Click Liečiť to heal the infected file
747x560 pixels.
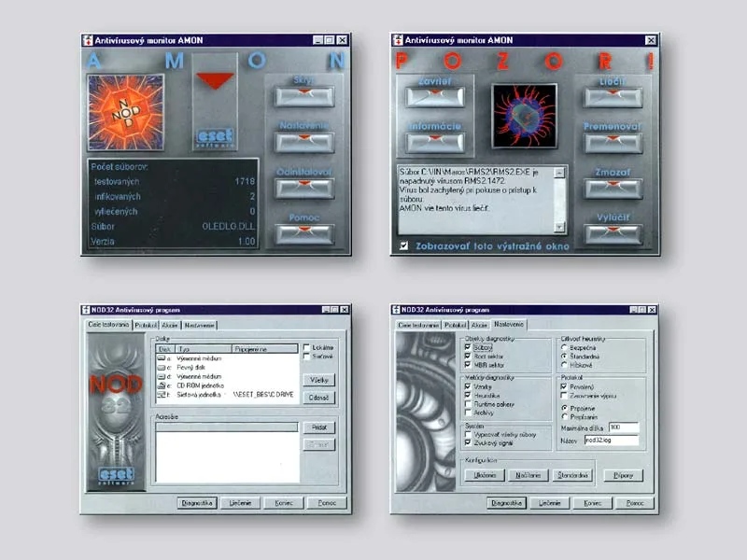613,98
